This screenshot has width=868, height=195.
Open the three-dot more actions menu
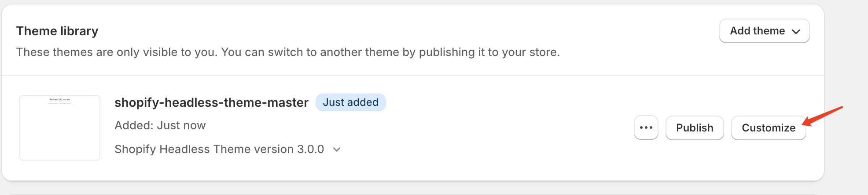click(646, 127)
